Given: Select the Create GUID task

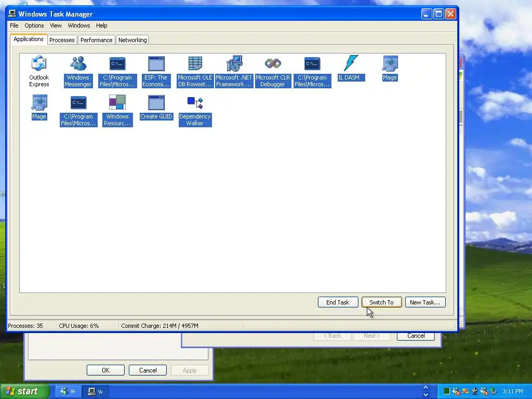Looking at the screenshot, I should click(x=156, y=107).
